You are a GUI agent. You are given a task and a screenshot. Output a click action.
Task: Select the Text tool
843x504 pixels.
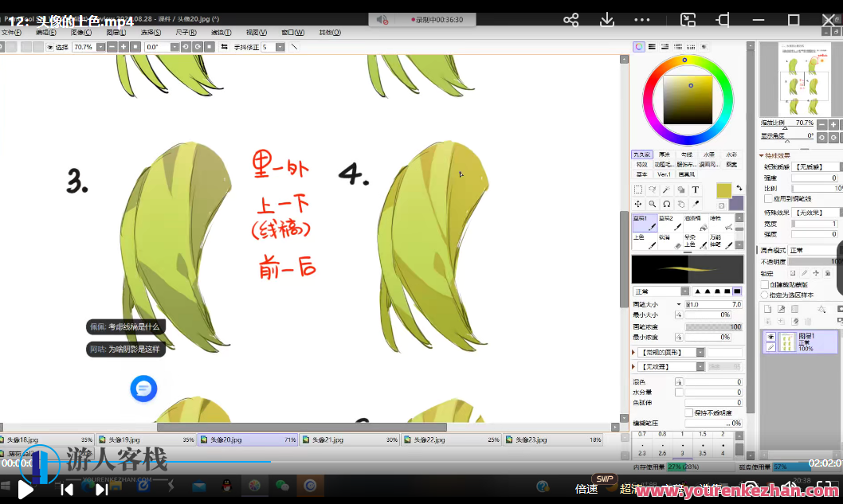coord(696,189)
